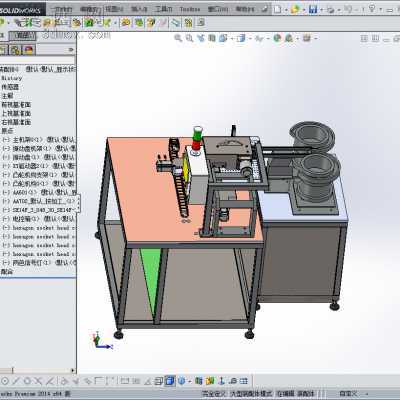Click the 自定义 units status bar item

[348, 394]
